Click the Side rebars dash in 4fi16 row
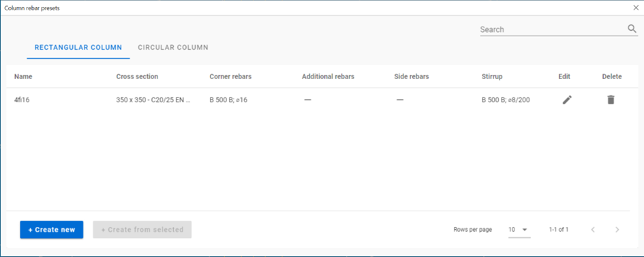Screen dimensions: 644x257 (400, 100)
